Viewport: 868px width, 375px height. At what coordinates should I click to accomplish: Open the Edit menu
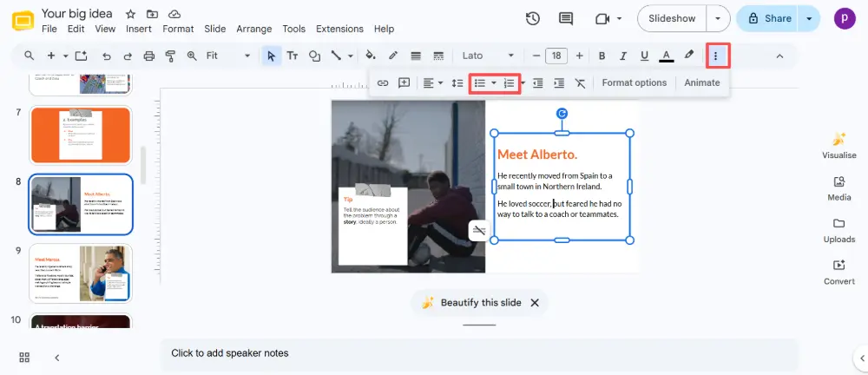[76, 29]
